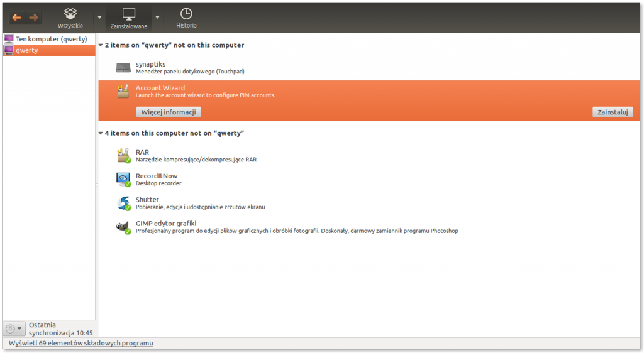
Task: Open the Wszystkie software section
Action: pyautogui.click(x=70, y=18)
